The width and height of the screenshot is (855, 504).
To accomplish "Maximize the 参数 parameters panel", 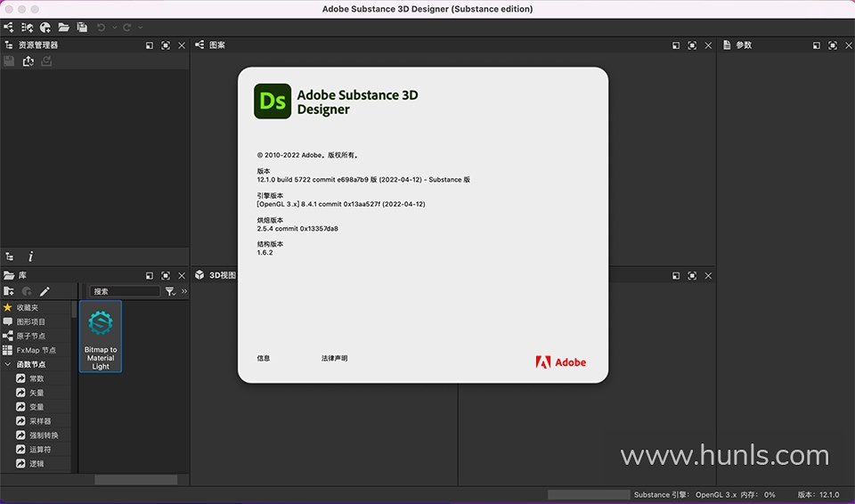I will point(833,45).
